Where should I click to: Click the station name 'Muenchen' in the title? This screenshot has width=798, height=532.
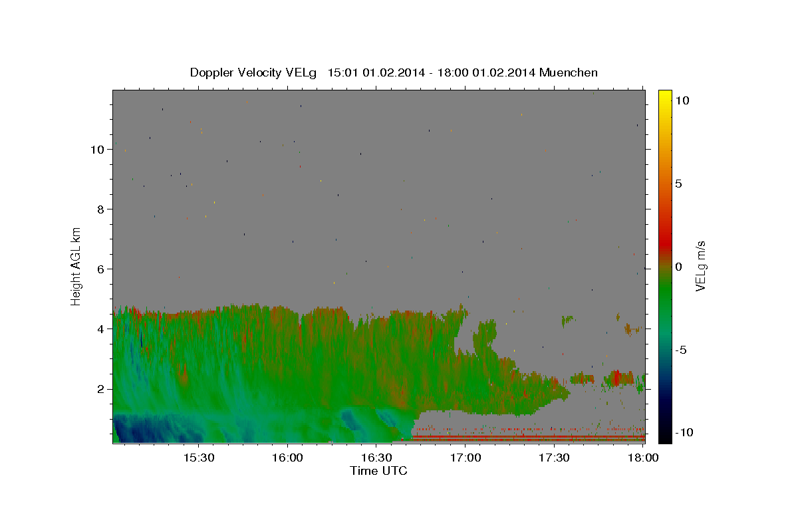pyautogui.click(x=569, y=72)
